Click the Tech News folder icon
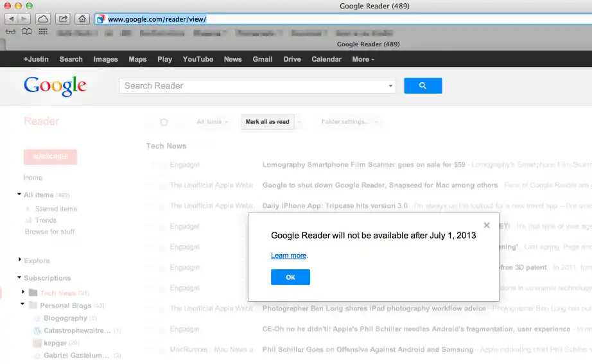The image size is (592, 364). [33, 293]
